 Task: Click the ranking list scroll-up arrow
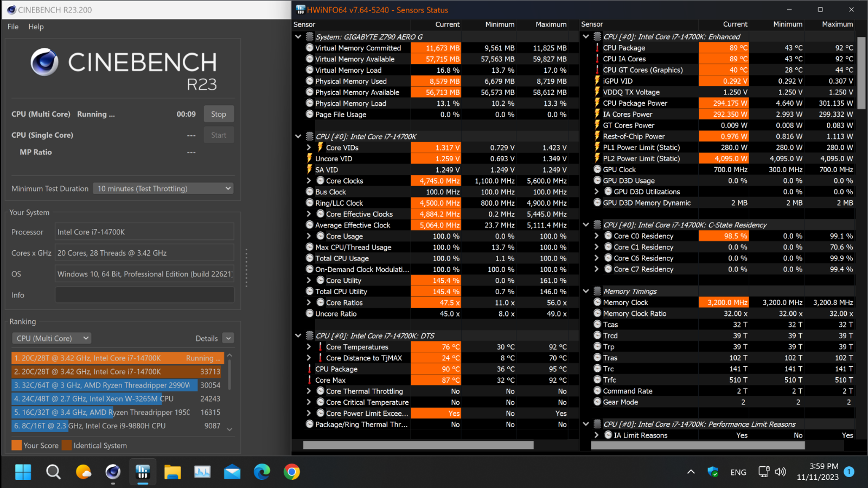(x=229, y=355)
